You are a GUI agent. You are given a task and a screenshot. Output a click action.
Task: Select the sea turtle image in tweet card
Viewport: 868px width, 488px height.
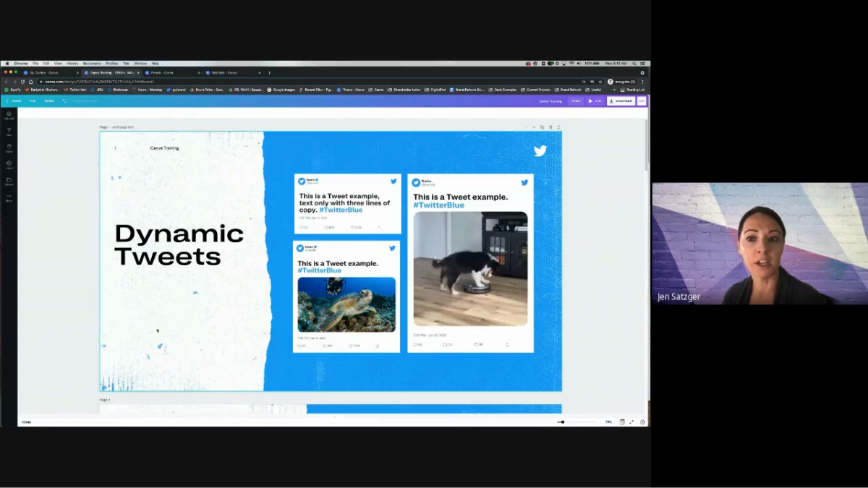tap(346, 304)
